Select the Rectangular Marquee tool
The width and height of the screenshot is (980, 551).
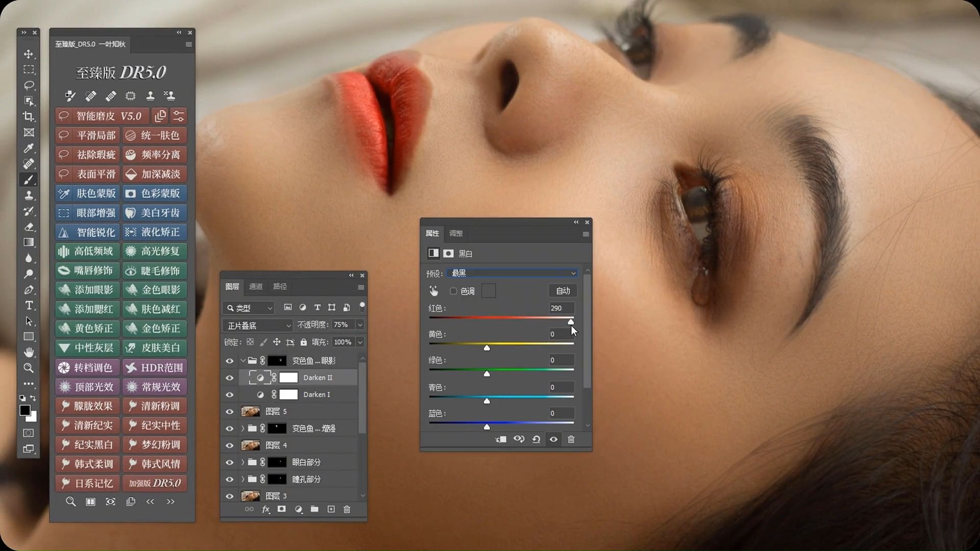tap(29, 69)
